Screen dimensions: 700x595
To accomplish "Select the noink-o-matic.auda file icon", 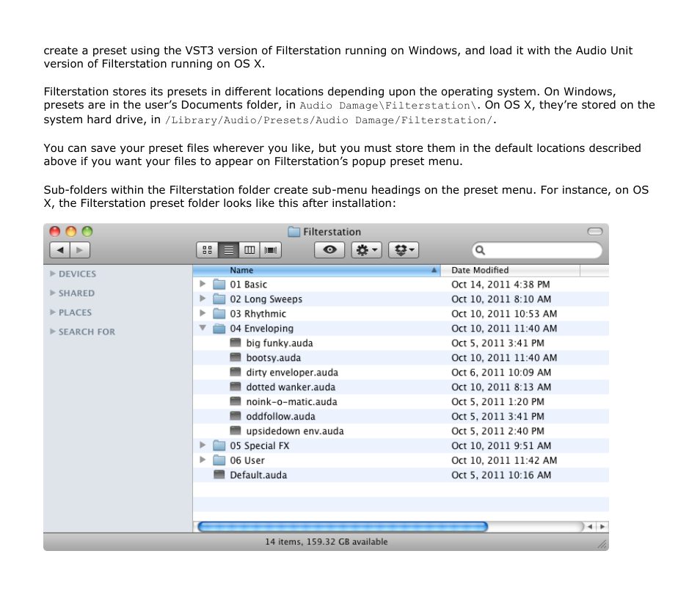I will pyautogui.click(x=236, y=401).
